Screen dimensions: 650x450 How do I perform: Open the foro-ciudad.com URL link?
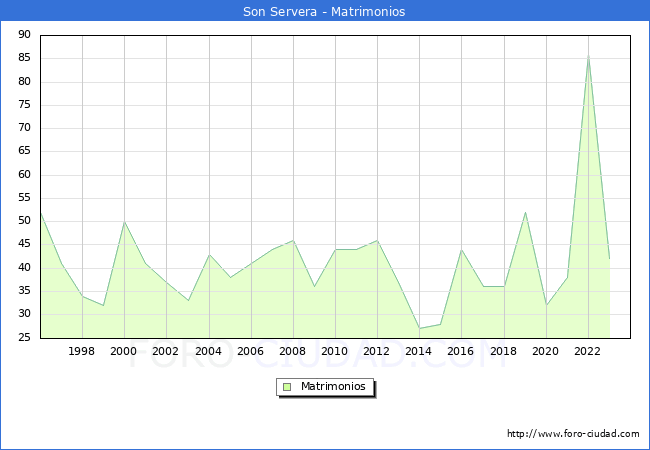pos(573,434)
